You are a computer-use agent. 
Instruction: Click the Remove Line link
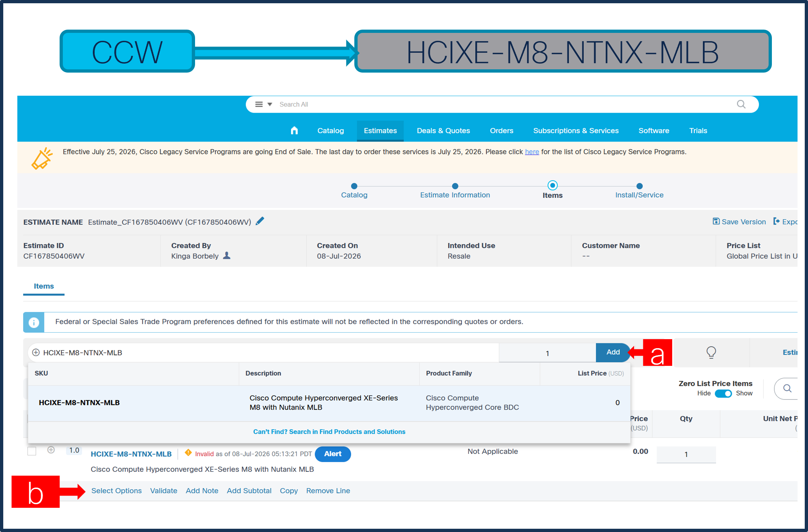(x=328, y=491)
